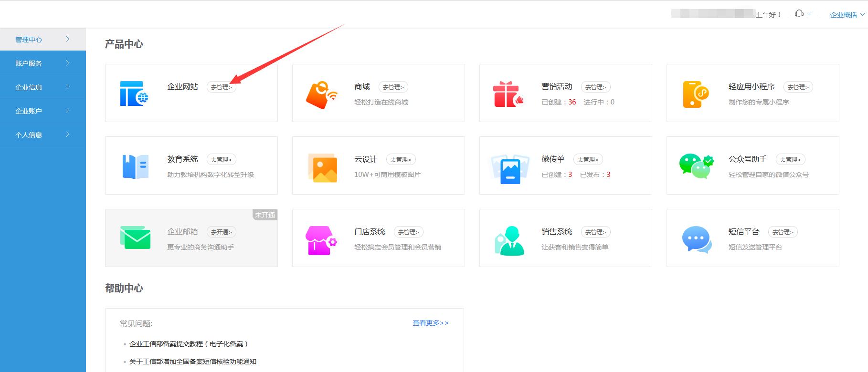Click the 营销活动 product title
Viewport: 868px width, 372px height.
coord(557,87)
